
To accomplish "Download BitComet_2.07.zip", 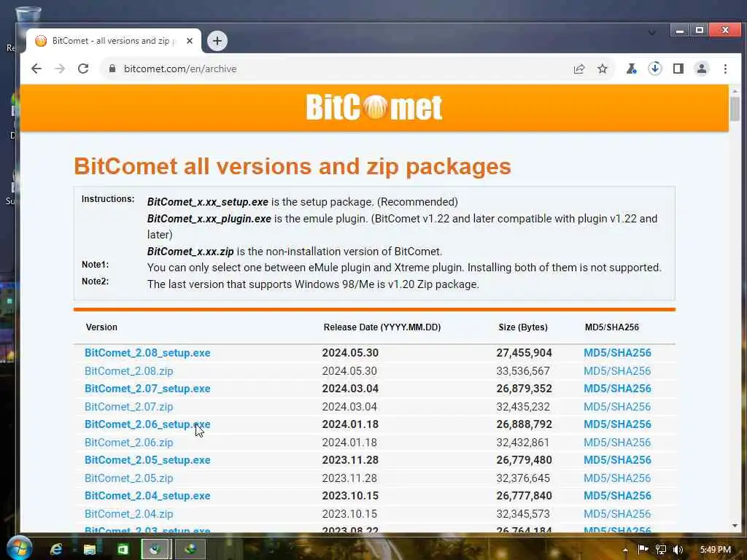I will 128,407.
